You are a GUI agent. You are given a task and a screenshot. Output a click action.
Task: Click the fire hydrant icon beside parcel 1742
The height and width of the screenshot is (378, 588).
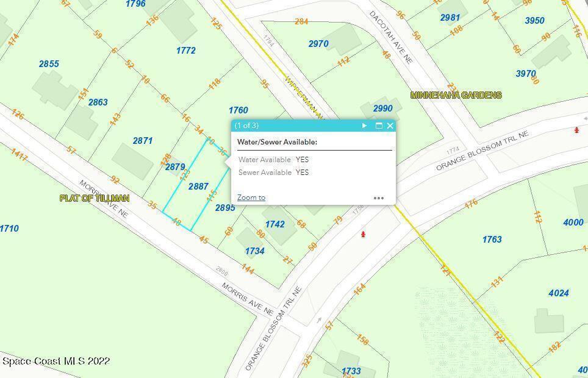(x=363, y=234)
